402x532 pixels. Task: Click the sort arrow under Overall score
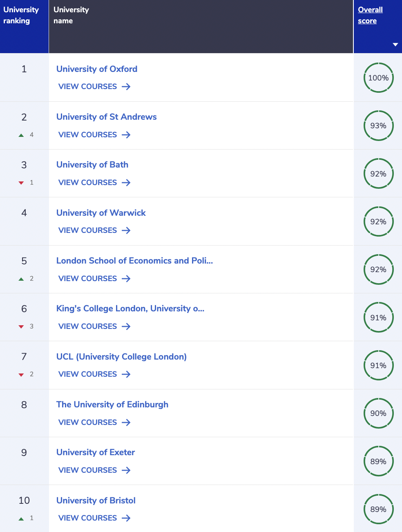tap(395, 45)
